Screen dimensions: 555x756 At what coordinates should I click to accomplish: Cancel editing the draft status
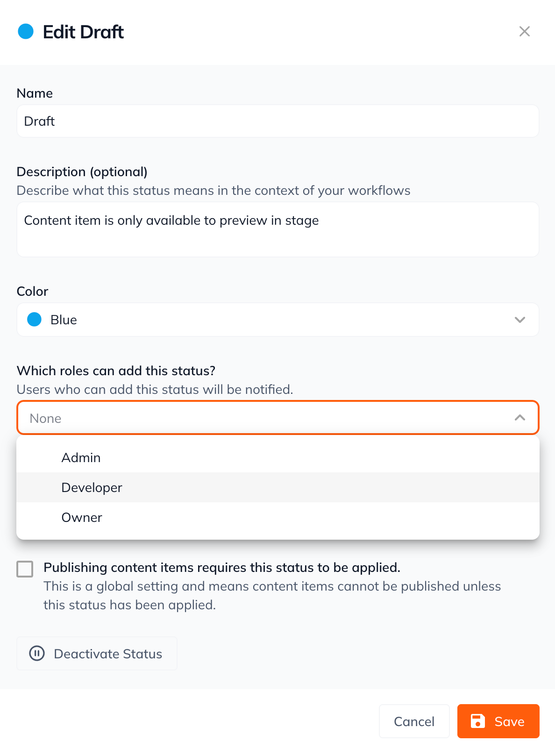[x=414, y=721]
